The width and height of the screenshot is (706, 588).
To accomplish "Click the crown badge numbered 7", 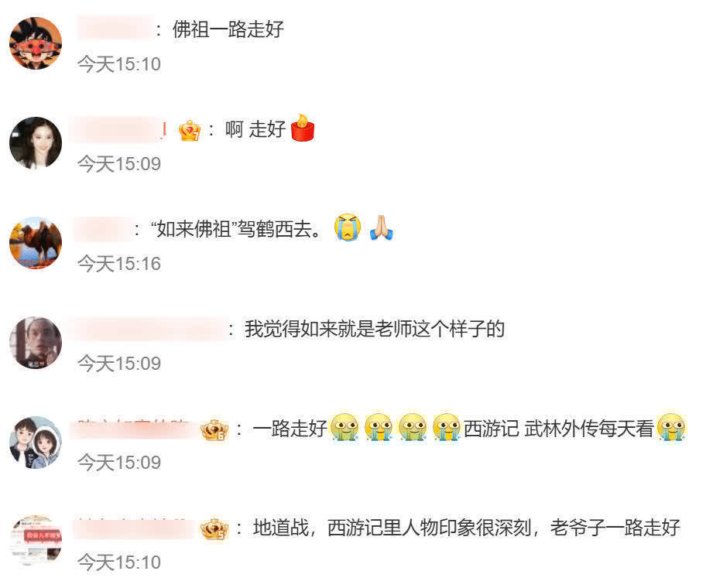I will 190,131.
